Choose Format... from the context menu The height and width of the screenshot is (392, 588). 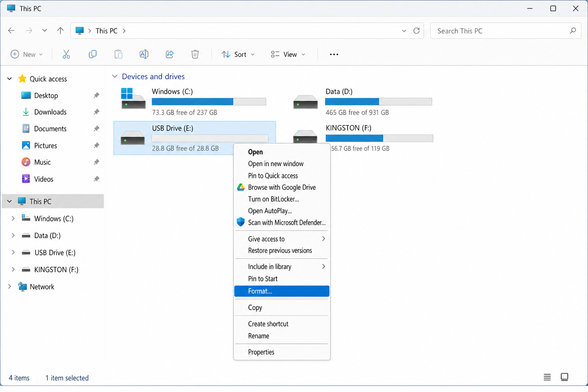pos(282,291)
